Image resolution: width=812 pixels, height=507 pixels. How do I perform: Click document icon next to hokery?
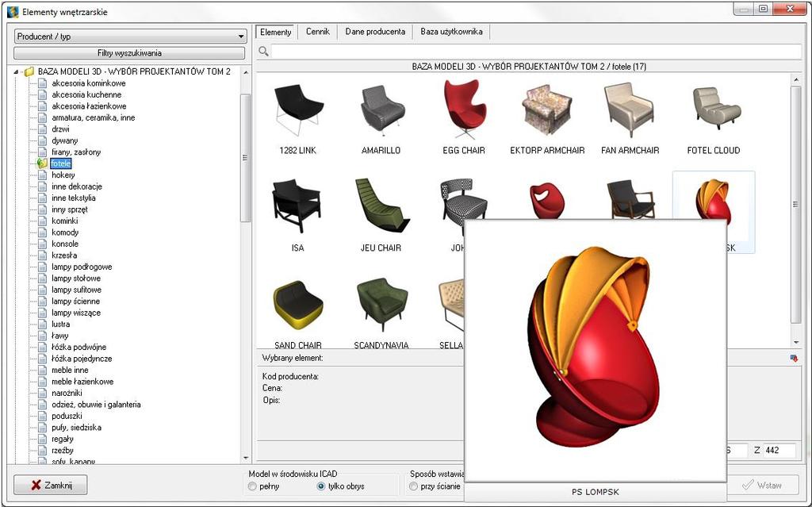[43, 175]
